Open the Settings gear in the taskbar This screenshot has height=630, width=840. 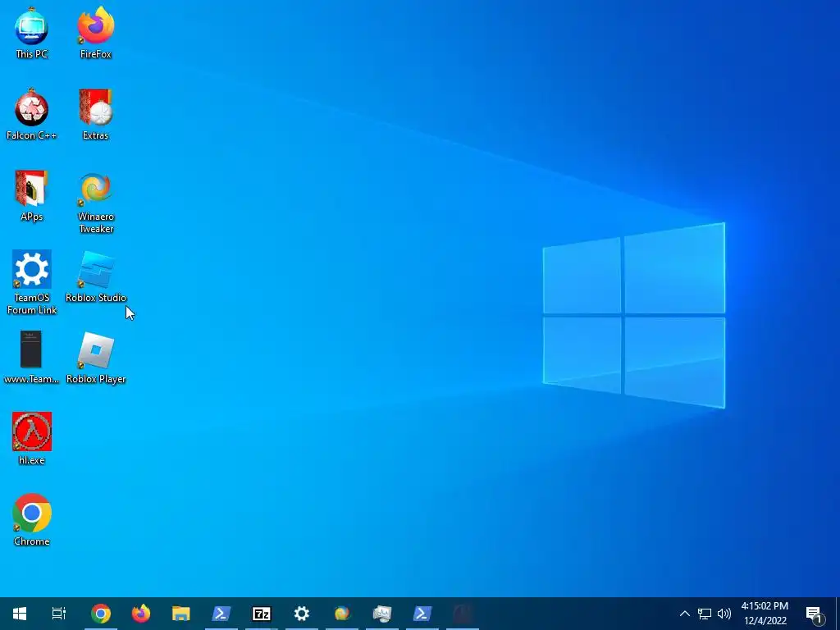pos(302,614)
